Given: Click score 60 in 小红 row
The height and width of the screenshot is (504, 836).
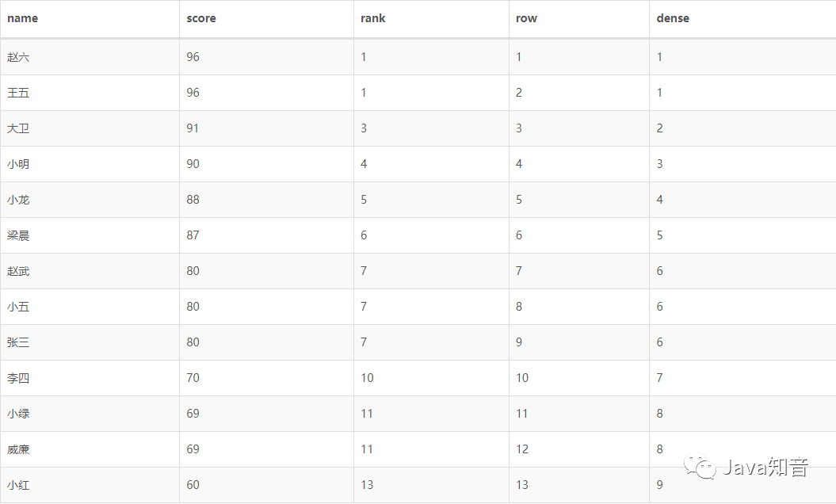Looking at the screenshot, I should click(x=193, y=485).
